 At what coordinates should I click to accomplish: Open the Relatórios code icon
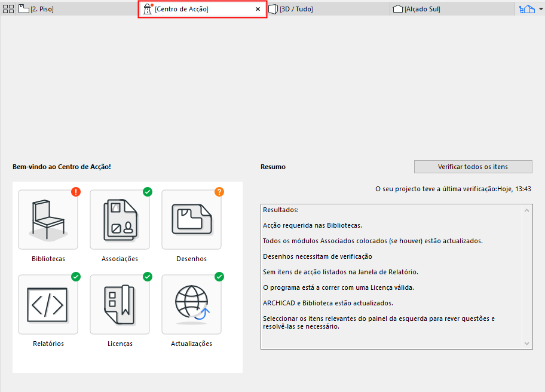point(48,304)
